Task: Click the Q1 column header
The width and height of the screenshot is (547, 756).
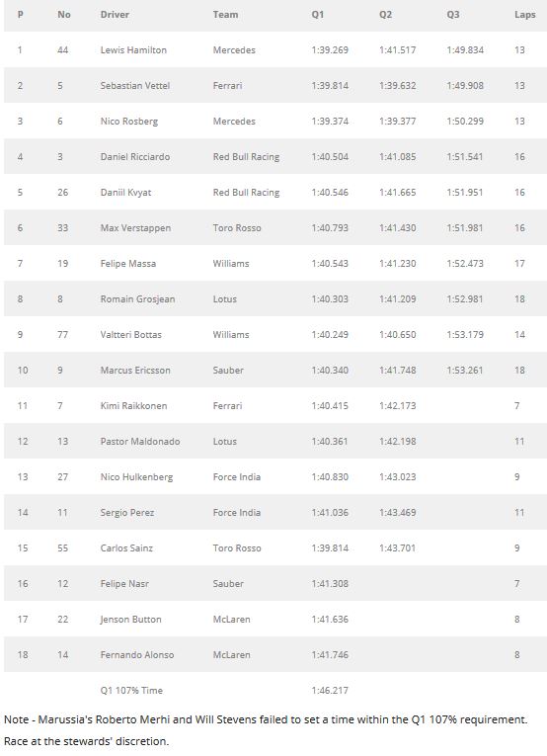Action: coord(318,15)
